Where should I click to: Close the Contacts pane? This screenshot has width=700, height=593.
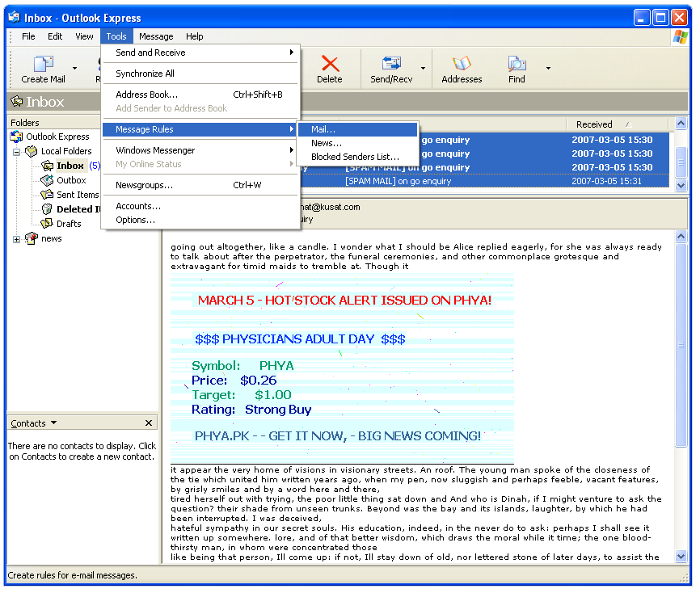[149, 423]
